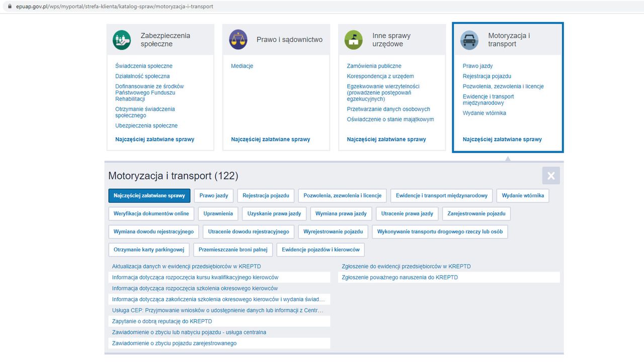Choose the Zarejestrowanie pojazdu filter
Image resolution: width=644 pixels, height=362 pixels.
coord(476,214)
